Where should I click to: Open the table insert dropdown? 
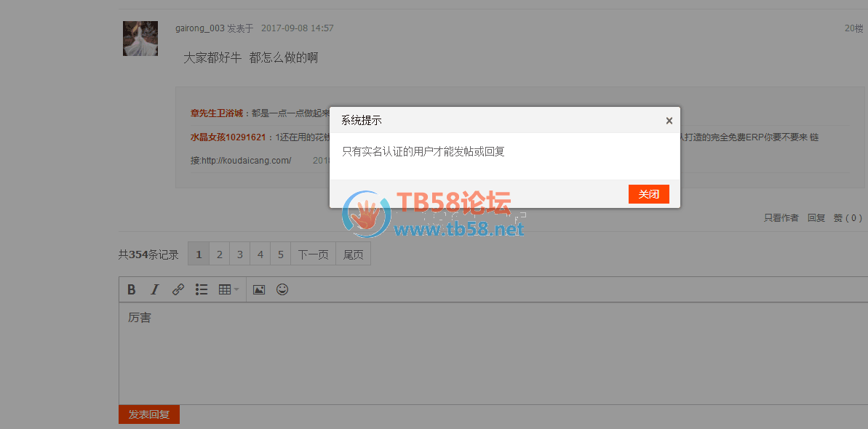coord(228,289)
